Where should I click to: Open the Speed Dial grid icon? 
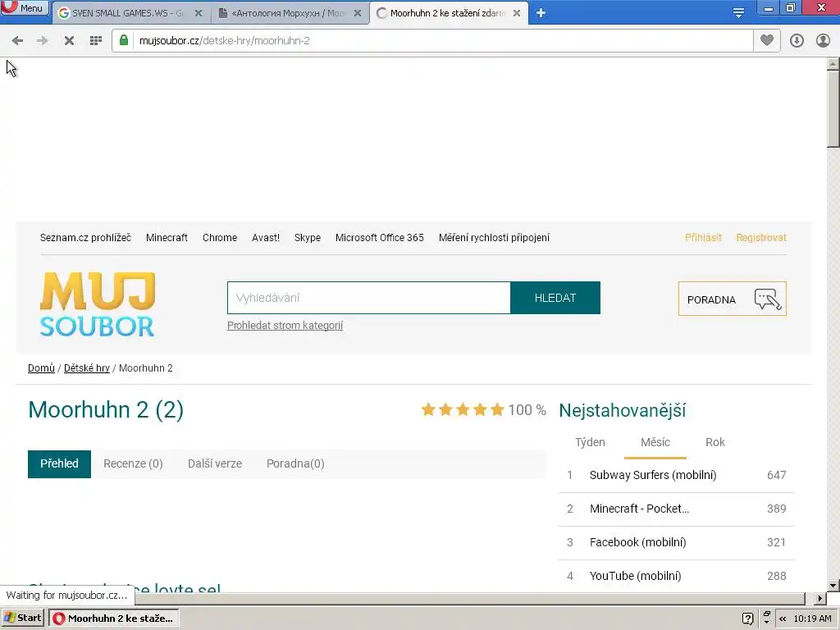(x=96, y=41)
